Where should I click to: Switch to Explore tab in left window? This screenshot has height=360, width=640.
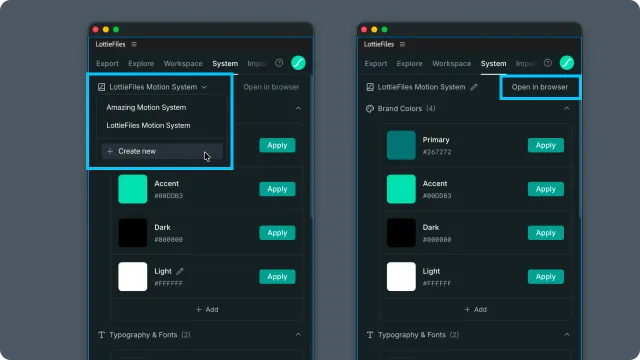pos(141,63)
